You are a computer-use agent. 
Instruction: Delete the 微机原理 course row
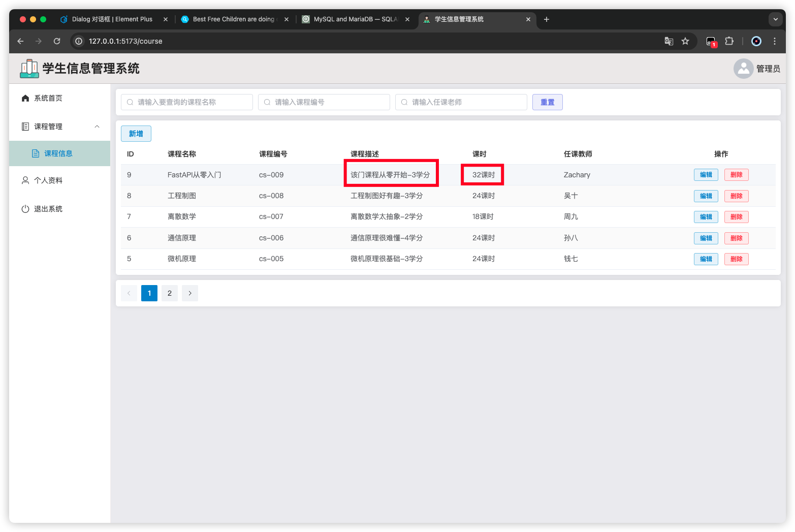click(x=737, y=259)
